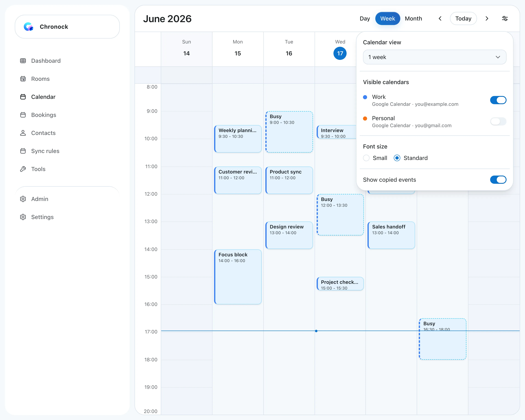Open the 1 week calendar view dropdown
Screen dimensions: 525x420
click(x=434, y=57)
